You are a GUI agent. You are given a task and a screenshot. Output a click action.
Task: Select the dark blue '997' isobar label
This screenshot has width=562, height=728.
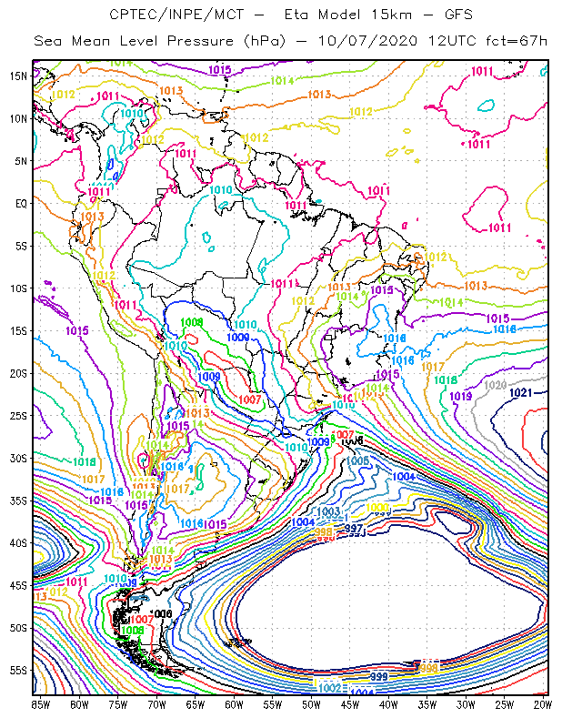[354, 529]
